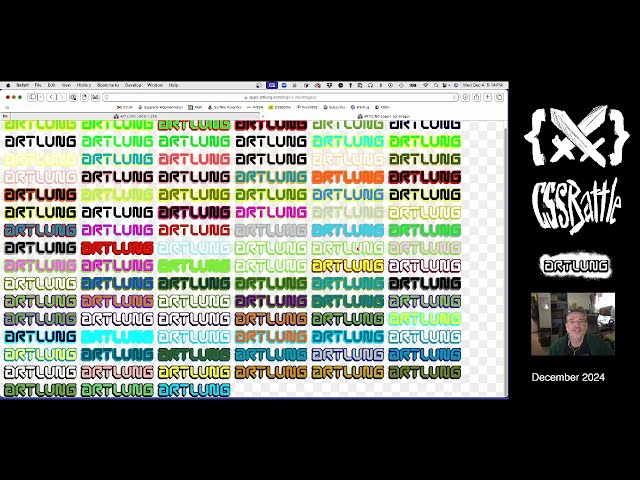The width and height of the screenshot is (640, 480).
Task: Open the Window menu
Action: [155, 85]
